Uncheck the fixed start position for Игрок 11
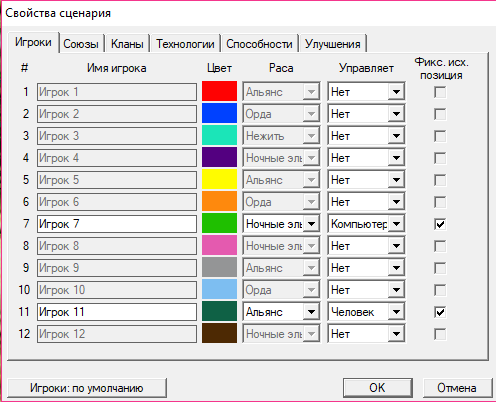The width and height of the screenshot is (496, 402). tap(440, 312)
